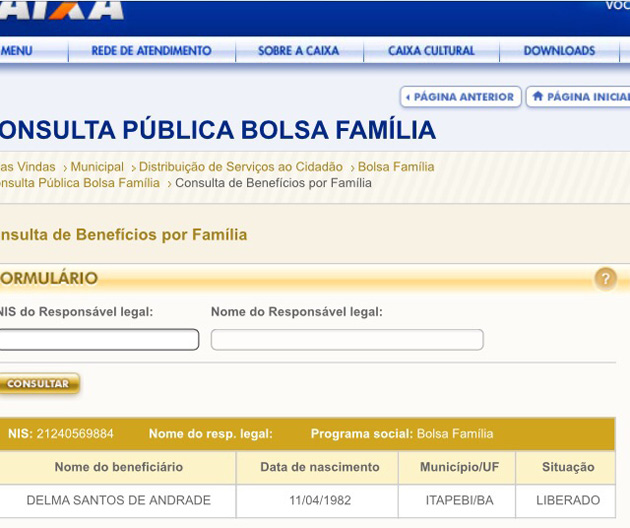Click the Página Anterior button
Screen dimensions: 630x528
(460, 97)
